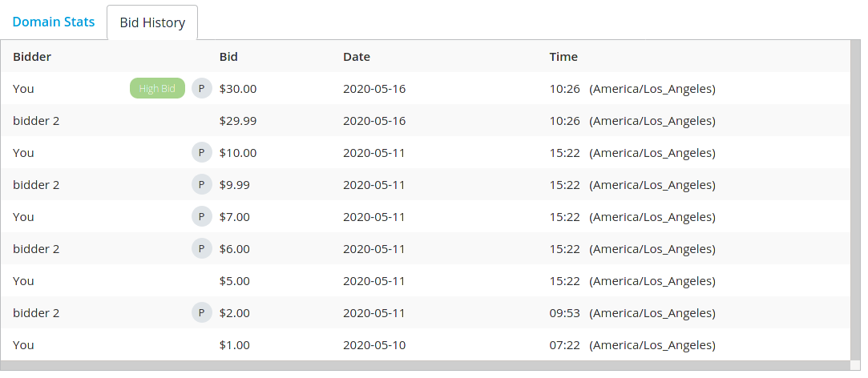Click the P icon beside $6.00 bid
The width and height of the screenshot is (868, 378).
click(202, 248)
